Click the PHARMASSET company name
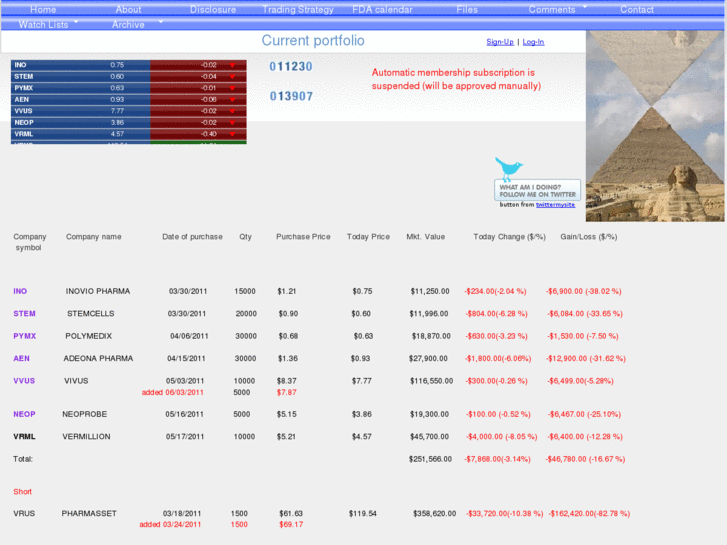Image resolution: width=727 pixels, height=545 pixels. 89,513
